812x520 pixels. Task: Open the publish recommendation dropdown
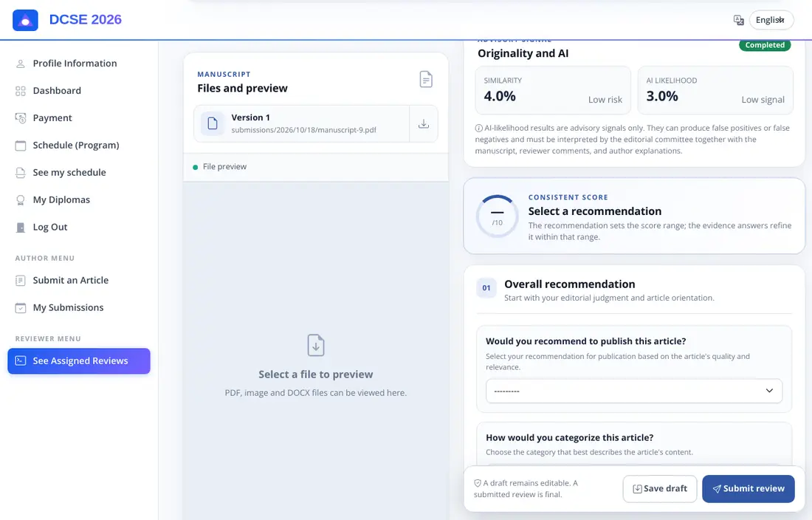point(634,391)
